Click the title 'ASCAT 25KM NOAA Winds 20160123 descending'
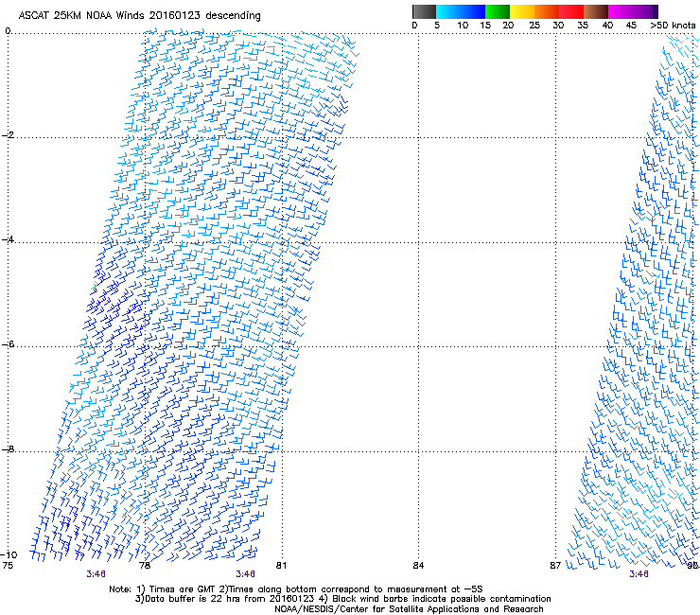 pos(139,15)
